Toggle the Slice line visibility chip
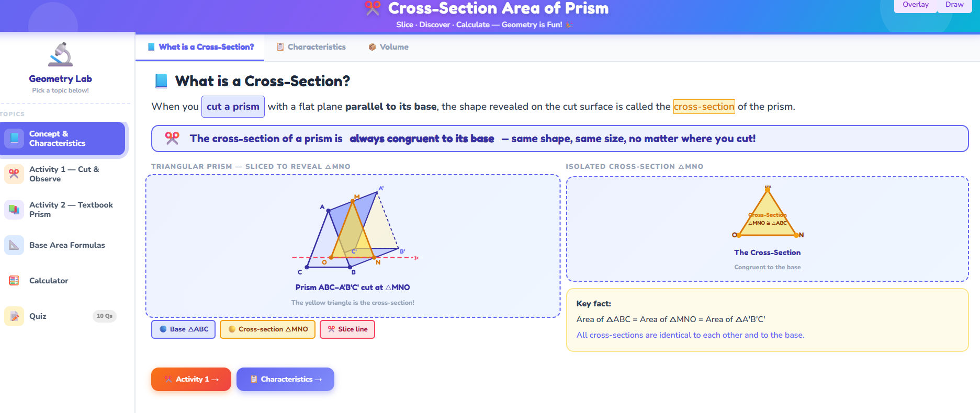The image size is (980, 413). [x=347, y=329]
